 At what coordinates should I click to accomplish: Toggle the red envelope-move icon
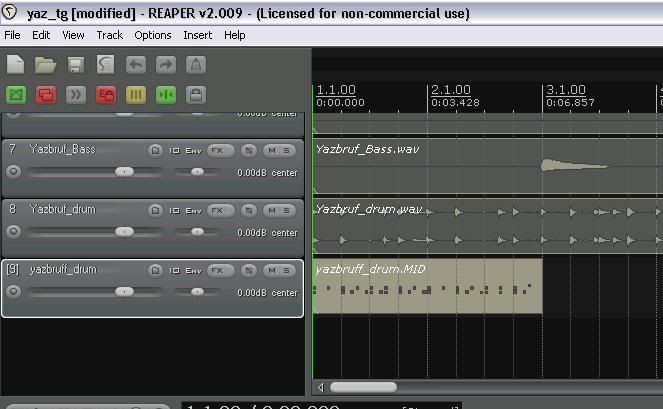pos(106,95)
